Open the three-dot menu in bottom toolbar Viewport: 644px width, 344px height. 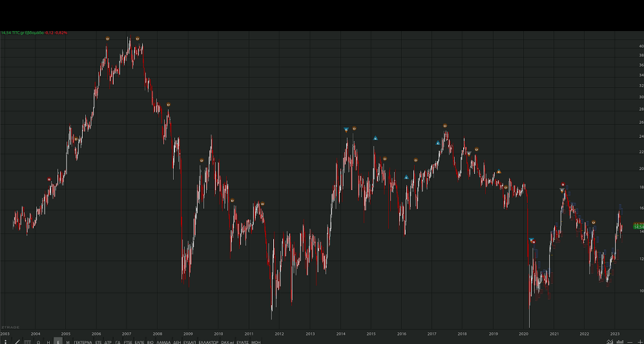click(5, 341)
